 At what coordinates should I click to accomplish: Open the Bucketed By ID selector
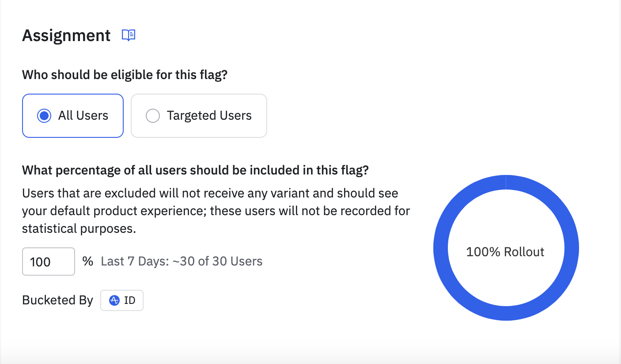click(122, 300)
